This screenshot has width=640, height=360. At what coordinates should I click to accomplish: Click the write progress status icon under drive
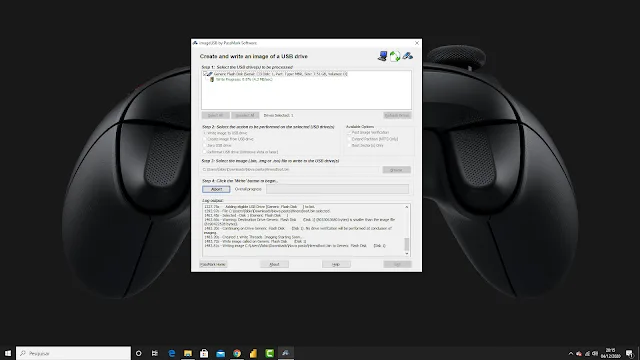[x=212, y=80]
